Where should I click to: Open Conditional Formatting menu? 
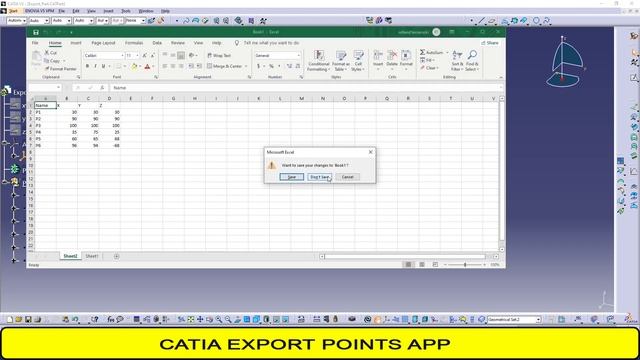click(318, 61)
